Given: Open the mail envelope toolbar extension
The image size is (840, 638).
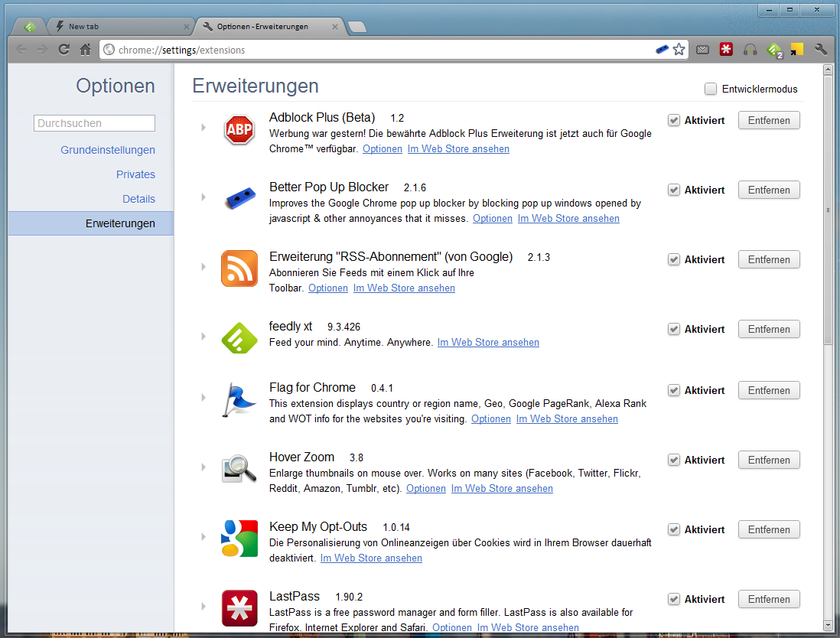Looking at the screenshot, I should click(x=702, y=50).
